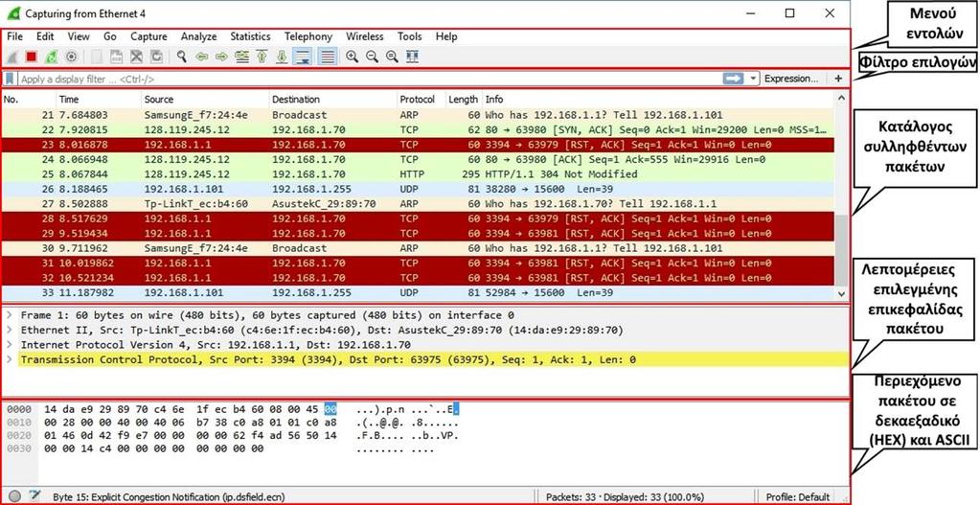
Task: Open the display filter bookmark icon
Action: pos(10,80)
